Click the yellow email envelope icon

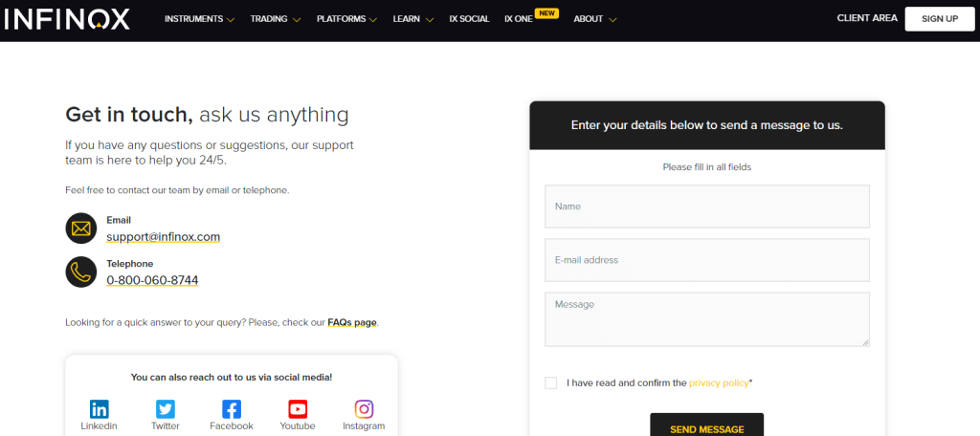tap(81, 229)
